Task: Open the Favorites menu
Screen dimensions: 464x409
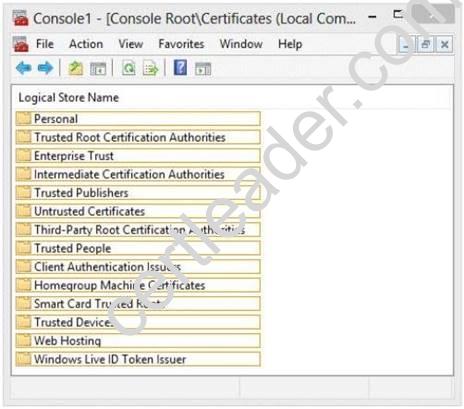Action: point(181,44)
